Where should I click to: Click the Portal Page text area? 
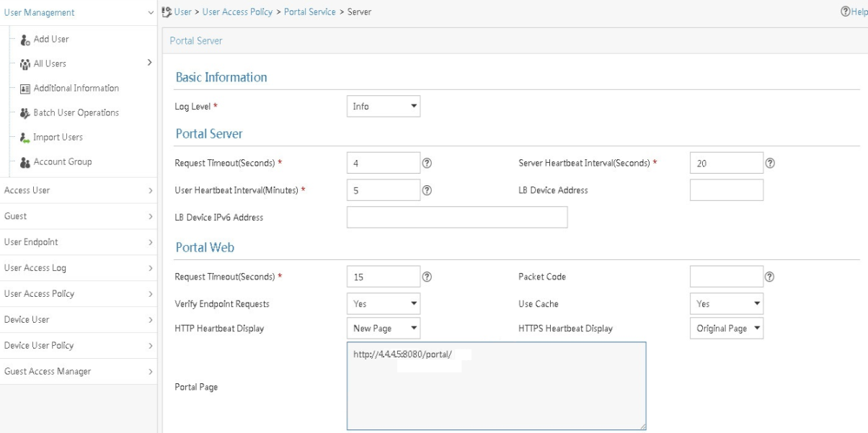pyautogui.click(x=497, y=386)
